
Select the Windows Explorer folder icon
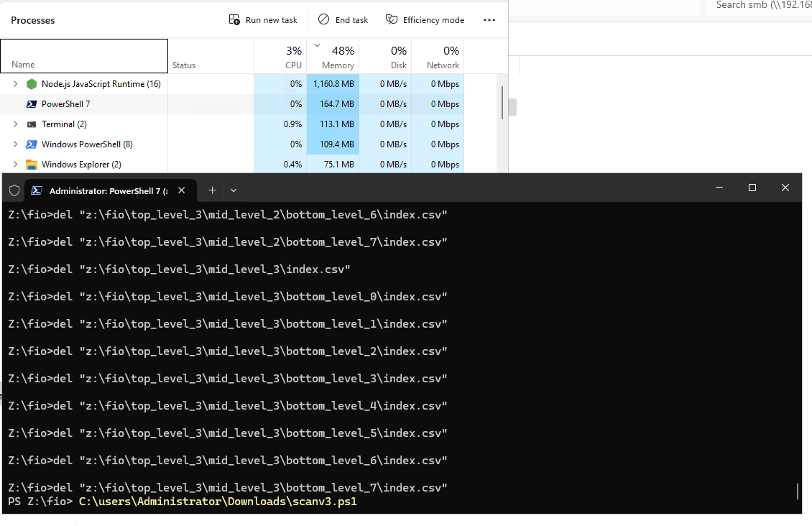point(32,165)
